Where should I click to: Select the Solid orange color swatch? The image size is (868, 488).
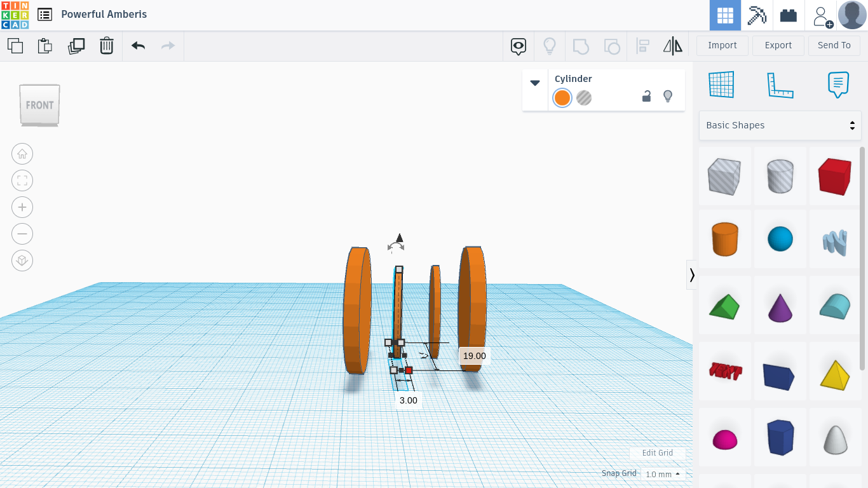[562, 98]
